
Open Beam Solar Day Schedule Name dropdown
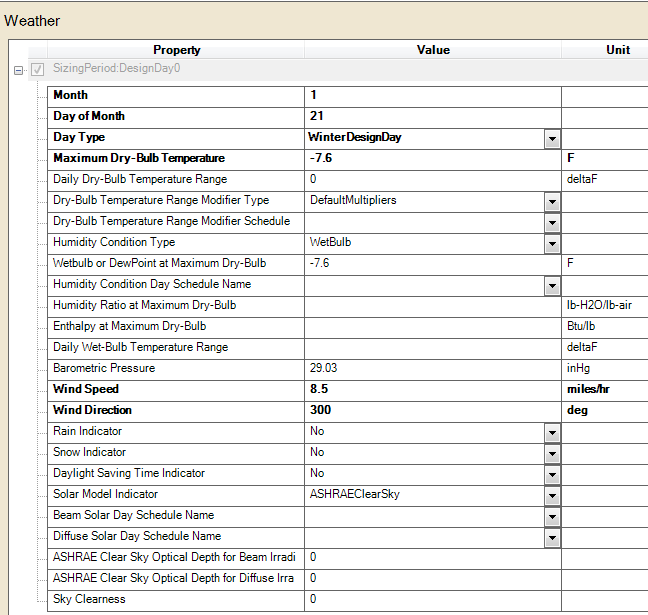552,517
